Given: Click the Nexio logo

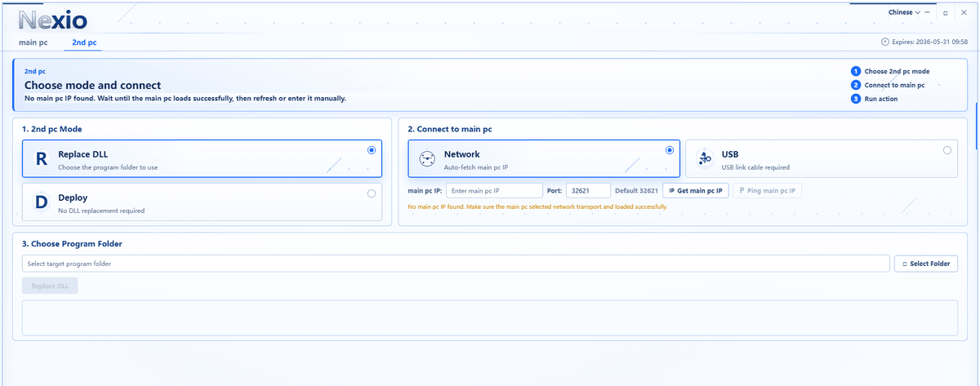Looking at the screenshot, I should tap(53, 20).
